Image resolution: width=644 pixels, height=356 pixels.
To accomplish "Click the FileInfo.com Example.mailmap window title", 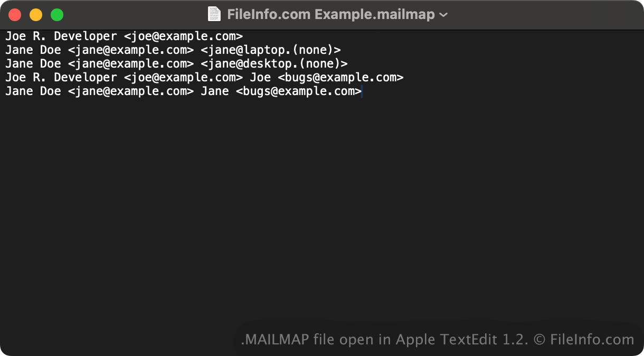I will (x=330, y=15).
